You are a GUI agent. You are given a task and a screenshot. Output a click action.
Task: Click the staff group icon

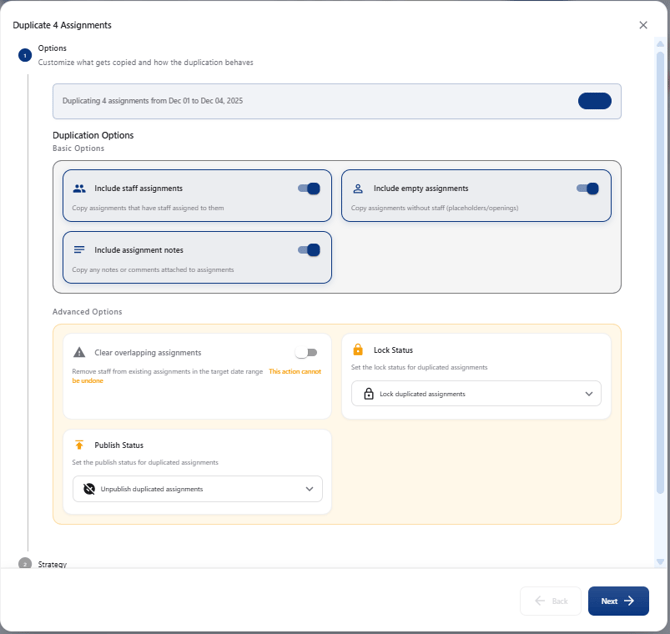point(80,188)
